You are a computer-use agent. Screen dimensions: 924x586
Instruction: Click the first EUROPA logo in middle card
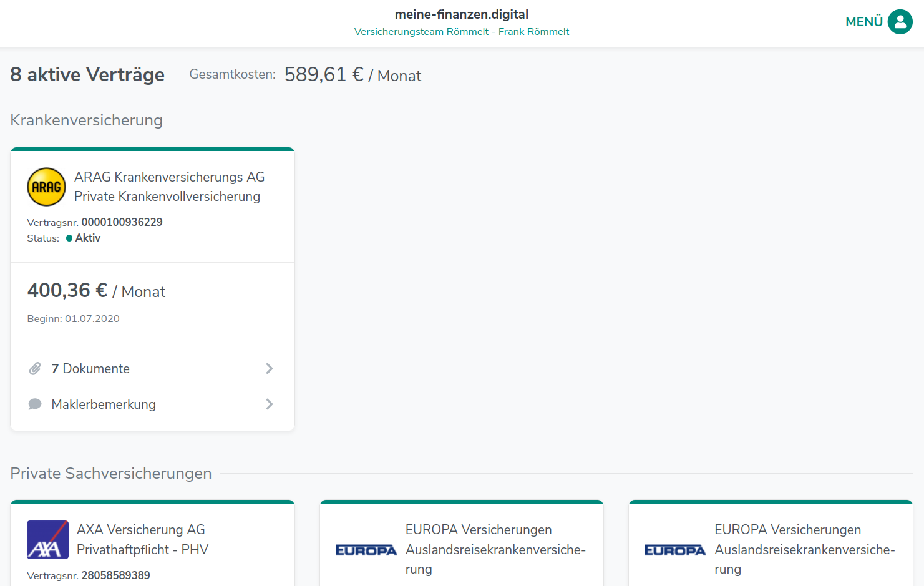[366, 550]
